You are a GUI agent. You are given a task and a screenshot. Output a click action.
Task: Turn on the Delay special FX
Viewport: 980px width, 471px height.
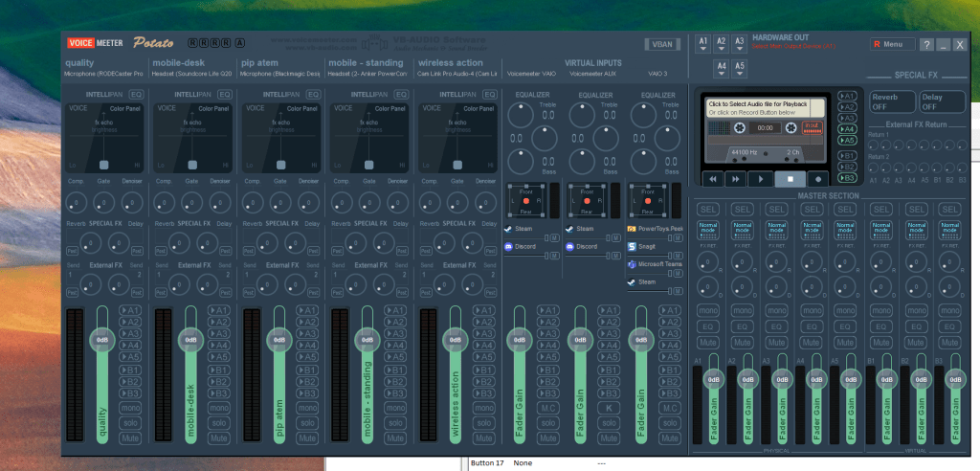pyautogui.click(x=942, y=102)
